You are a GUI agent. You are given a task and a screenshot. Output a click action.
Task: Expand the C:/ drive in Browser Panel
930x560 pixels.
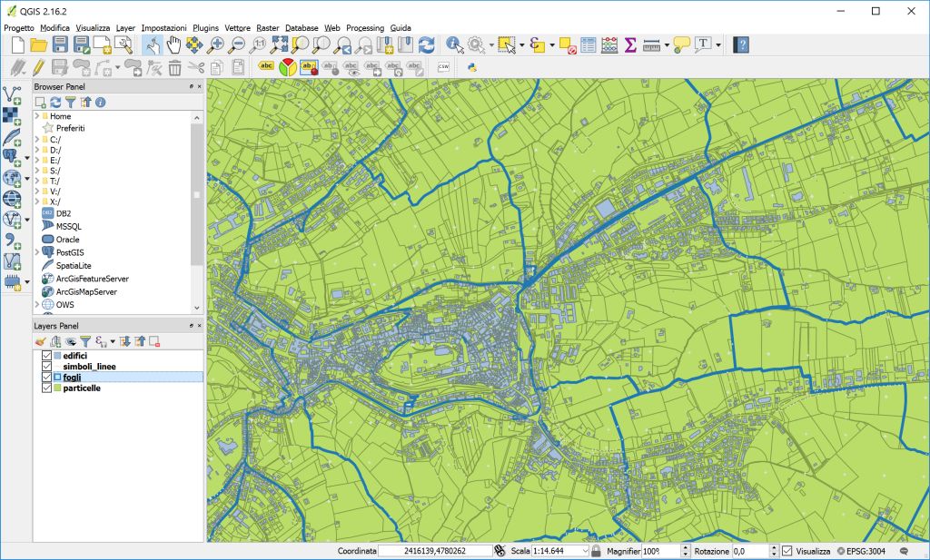37,140
